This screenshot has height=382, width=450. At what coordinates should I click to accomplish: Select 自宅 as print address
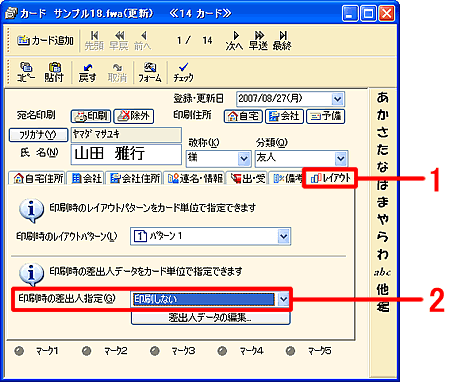pyautogui.click(x=243, y=116)
